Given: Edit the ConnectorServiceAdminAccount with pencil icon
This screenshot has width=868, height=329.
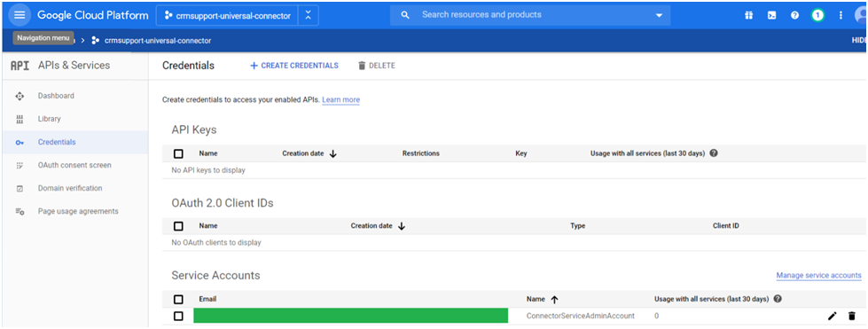Looking at the screenshot, I should pos(832,317).
